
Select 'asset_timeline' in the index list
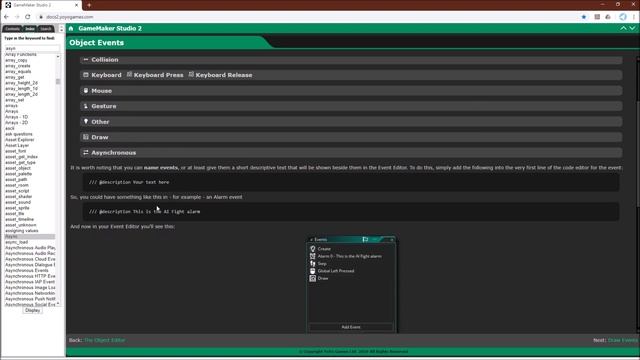click(x=19, y=219)
